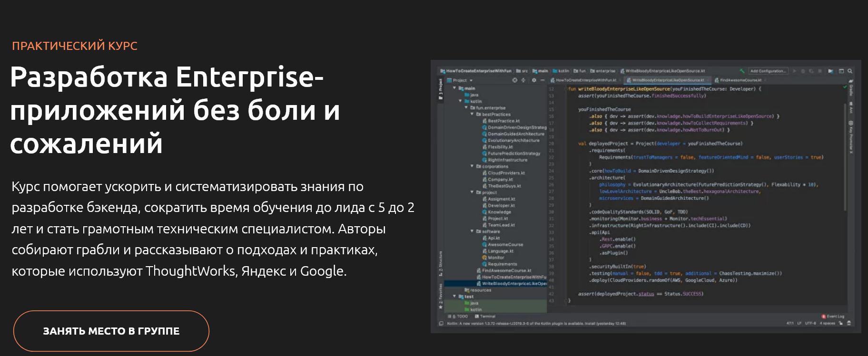Click the Company.kt file icon

(x=485, y=180)
